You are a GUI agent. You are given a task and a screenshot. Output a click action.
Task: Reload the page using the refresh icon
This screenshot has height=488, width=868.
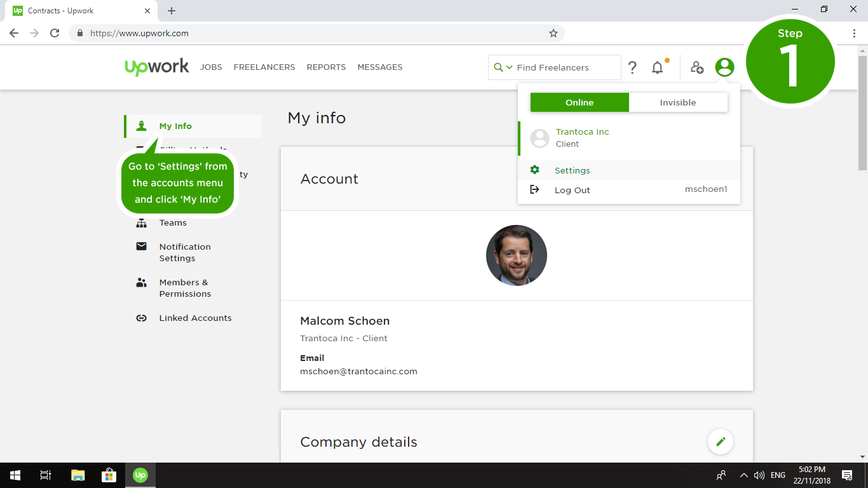tap(55, 33)
